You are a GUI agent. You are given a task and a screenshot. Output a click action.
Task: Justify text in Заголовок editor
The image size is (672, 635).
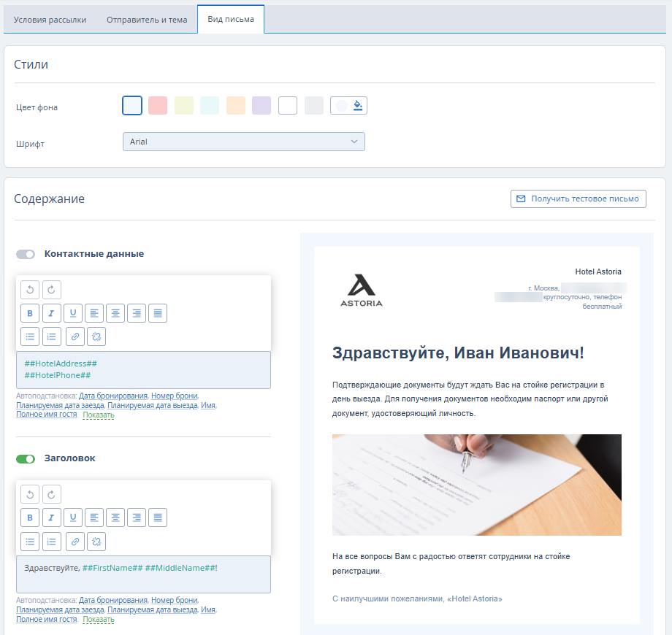(158, 517)
